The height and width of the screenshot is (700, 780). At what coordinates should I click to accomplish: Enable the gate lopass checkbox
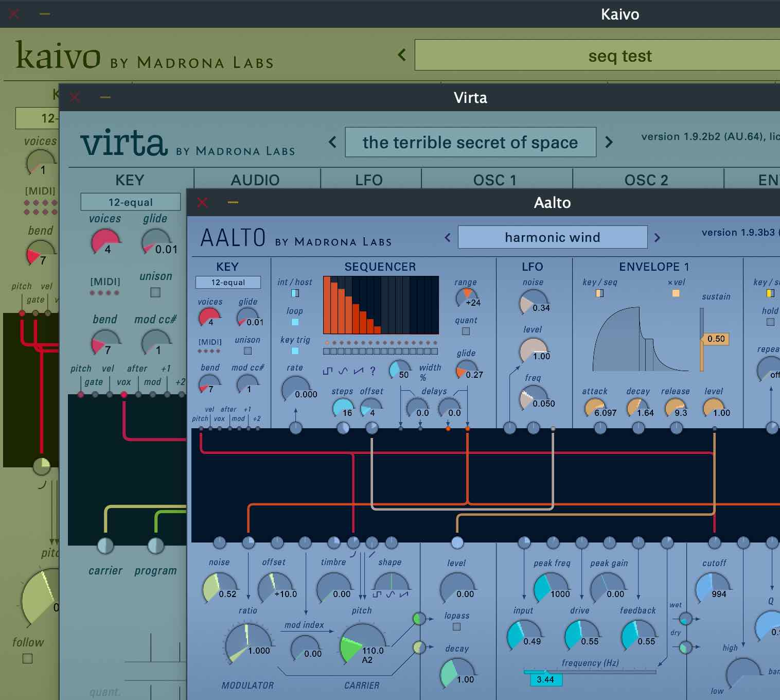(456, 626)
